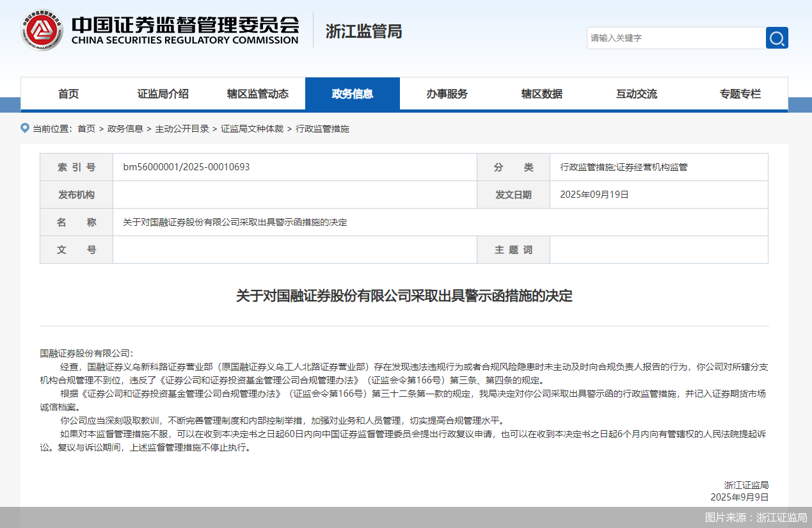This screenshot has width=812, height=528.
Task: Select the 辖区数据 menu item
Action: click(543, 93)
